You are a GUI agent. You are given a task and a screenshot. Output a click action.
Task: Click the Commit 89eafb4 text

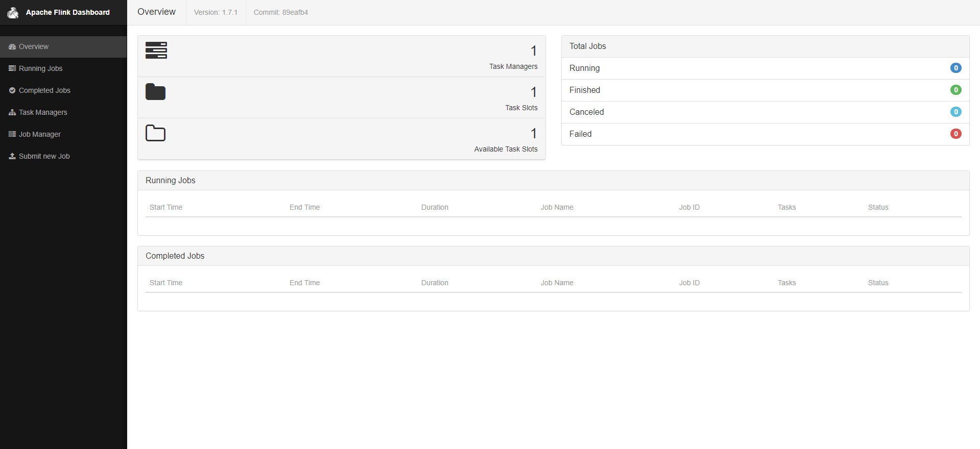[280, 12]
